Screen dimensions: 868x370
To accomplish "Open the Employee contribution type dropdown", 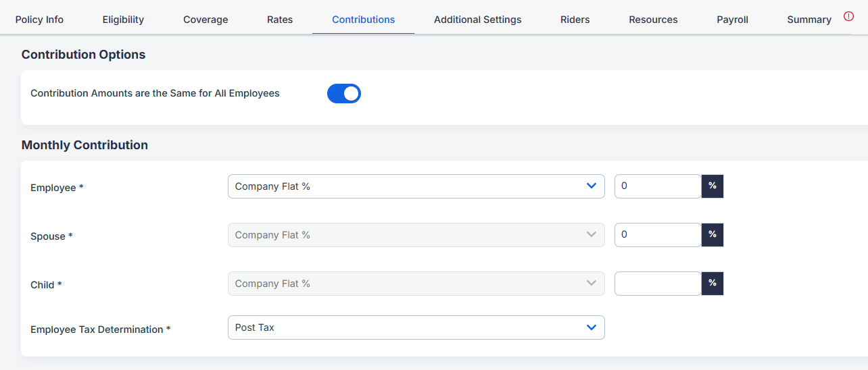I will point(416,186).
